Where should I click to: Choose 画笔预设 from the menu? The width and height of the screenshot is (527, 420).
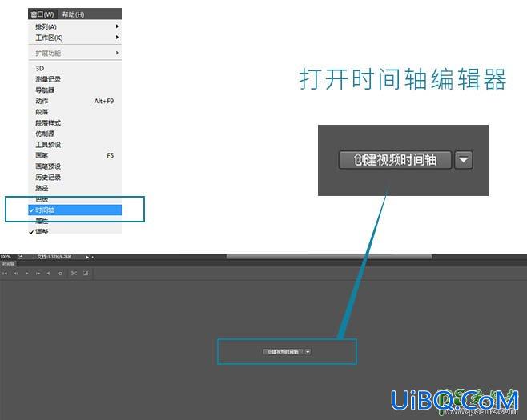coord(75,166)
